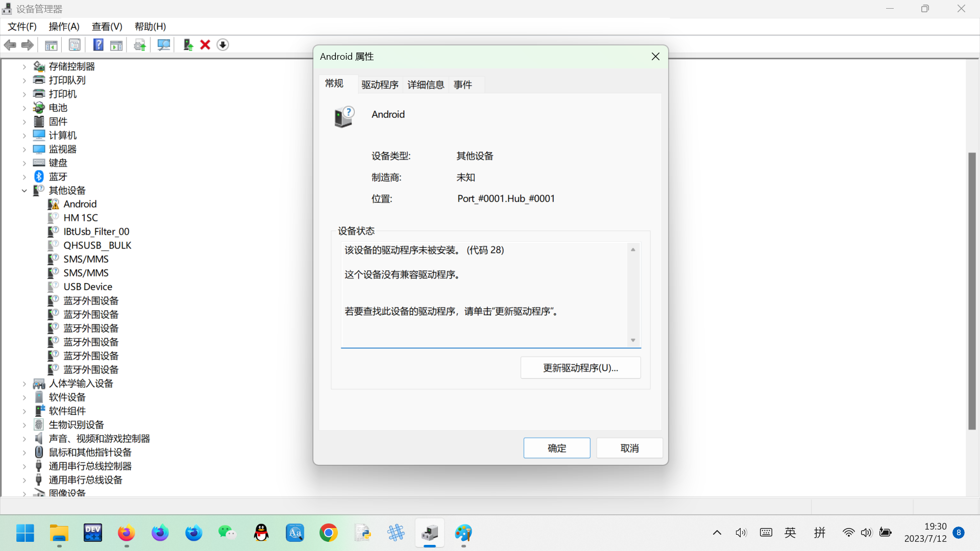The width and height of the screenshot is (980, 551).
Task: Open Firefox from the taskbar
Action: pos(127,533)
